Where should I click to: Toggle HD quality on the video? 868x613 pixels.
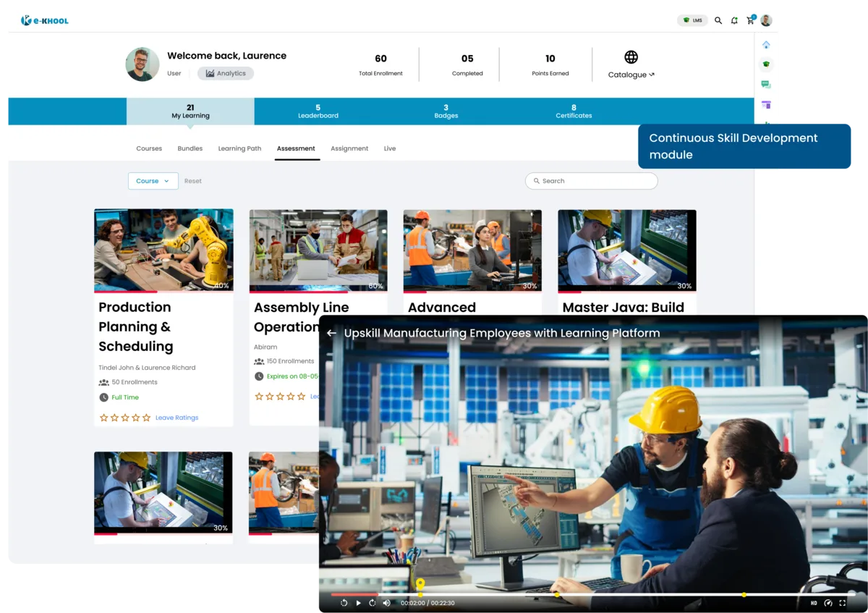(x=813, y=602)
